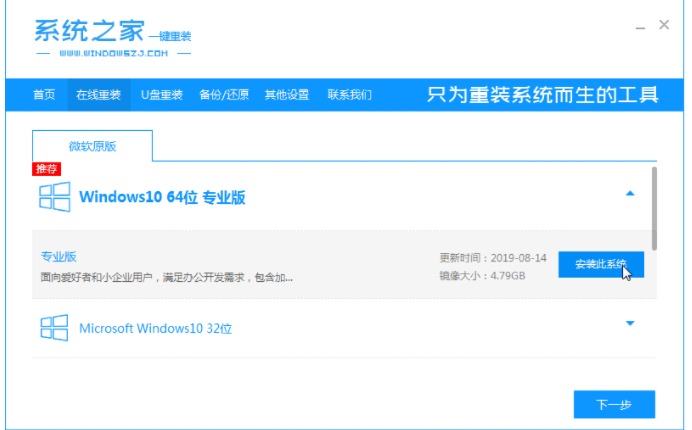Click the 下一步 button
692x430 pixels.
click(x=614, y=404)
